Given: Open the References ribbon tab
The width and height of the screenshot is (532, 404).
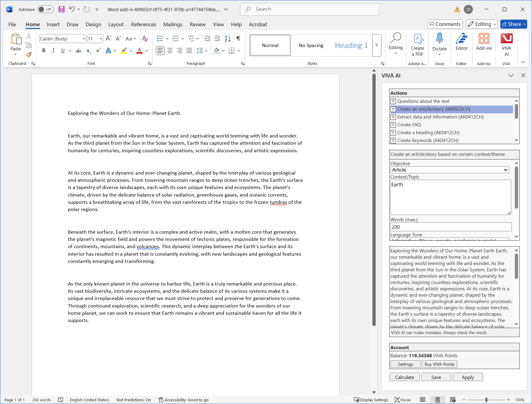Looking at the screenshot, I should 143,24.
